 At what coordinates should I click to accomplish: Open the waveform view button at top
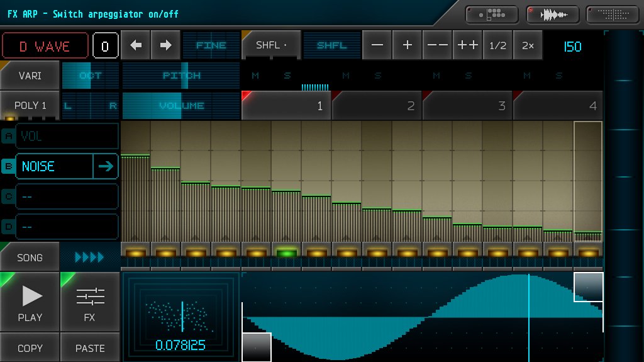(x=553, y=14)
